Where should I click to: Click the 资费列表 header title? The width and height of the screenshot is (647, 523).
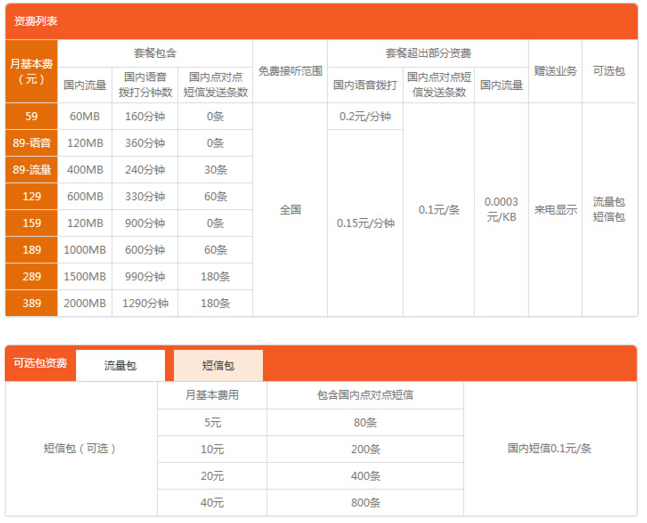[35, 21]
